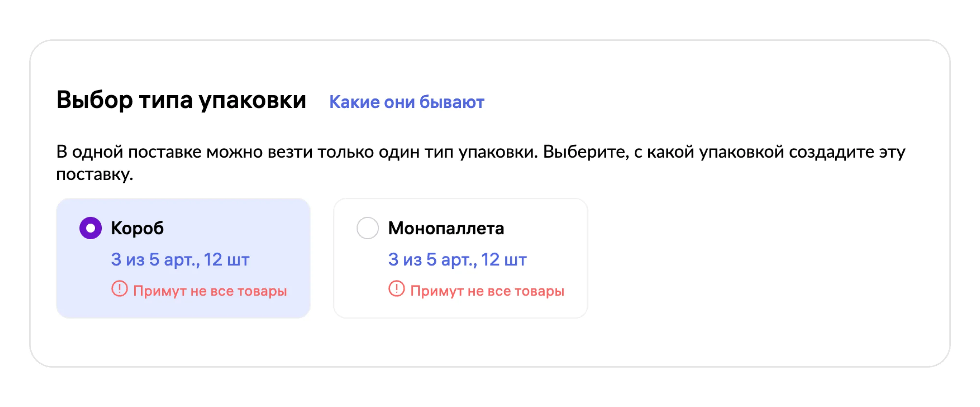Click Монопаллета's "Примут не все товары" warning text

pos(487,291)
